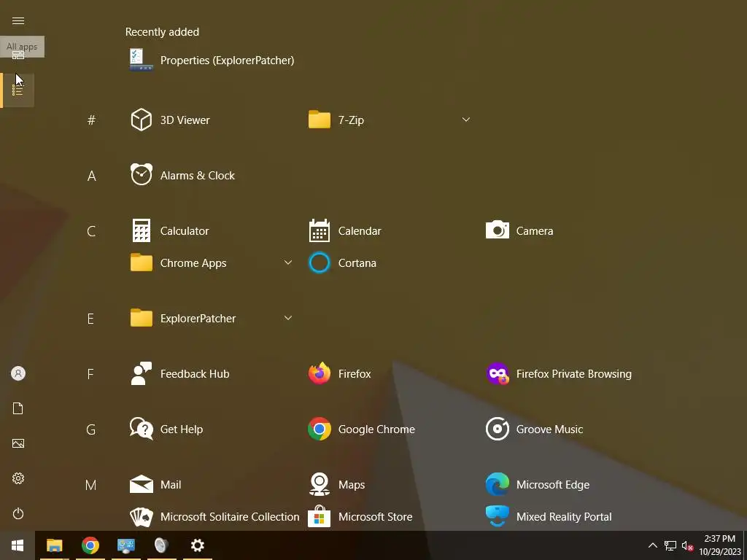Viewport: 747px width, 560px height.
Task: Open Firefox Private Browsing icon
Action: 497,374
